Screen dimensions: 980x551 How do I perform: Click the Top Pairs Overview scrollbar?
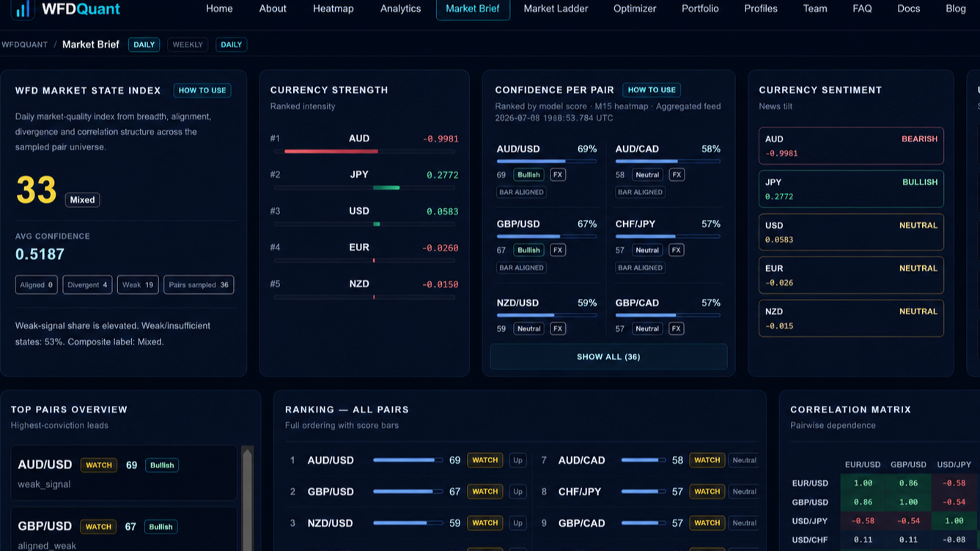pos(247,498)
